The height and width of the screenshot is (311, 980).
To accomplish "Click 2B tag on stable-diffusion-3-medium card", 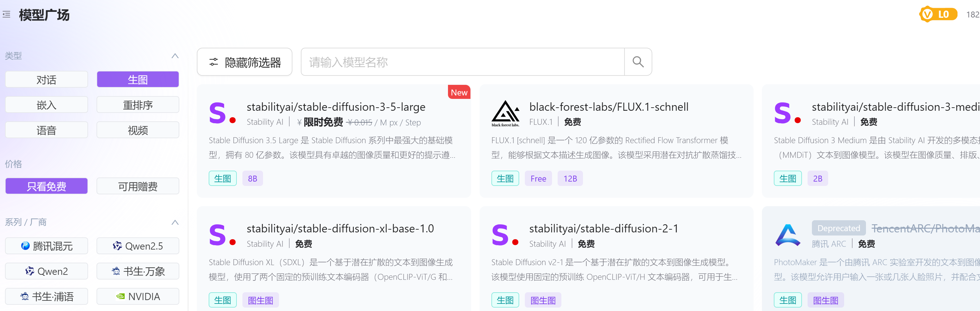I will point(818,178).
